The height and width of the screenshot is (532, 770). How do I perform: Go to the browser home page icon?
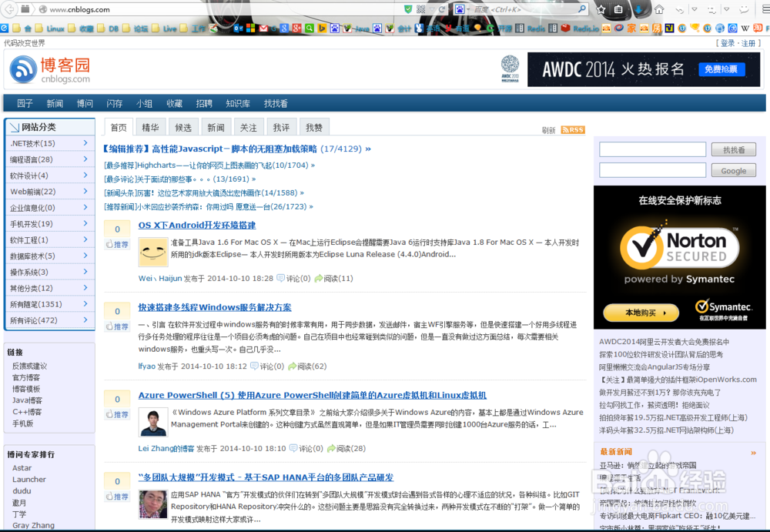tap(659, 8)
